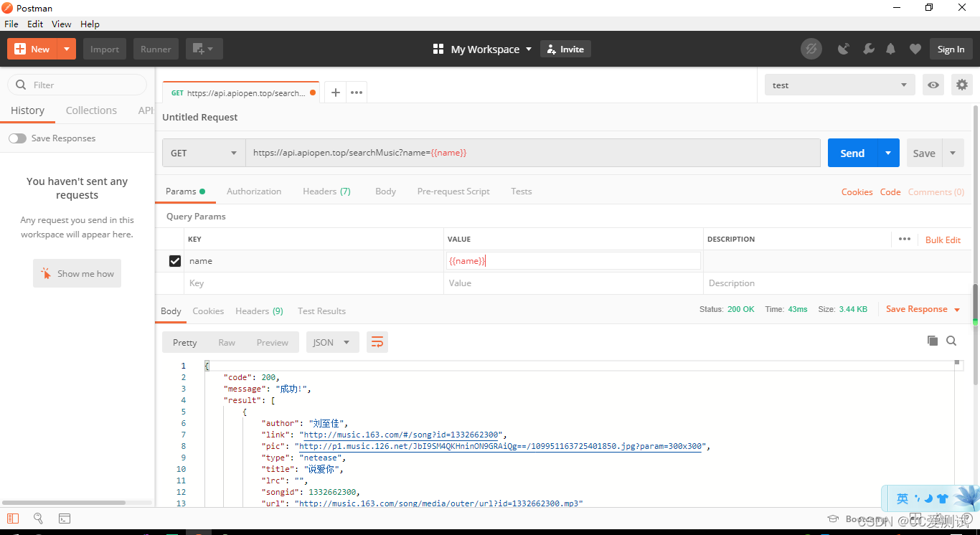Screen dimensions: 980x535
Task: Click the IME punctuation icon
Action: click(918, 498)
